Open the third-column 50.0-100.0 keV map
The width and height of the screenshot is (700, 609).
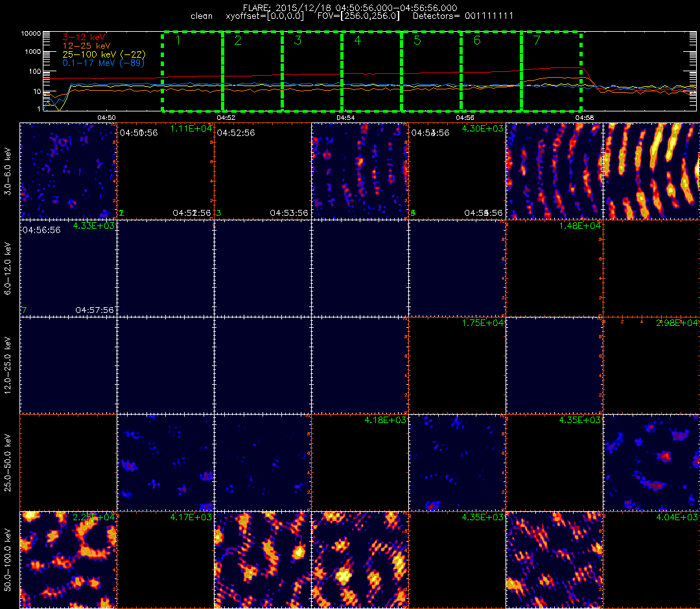pyautogui.click(x=263, y=560)
